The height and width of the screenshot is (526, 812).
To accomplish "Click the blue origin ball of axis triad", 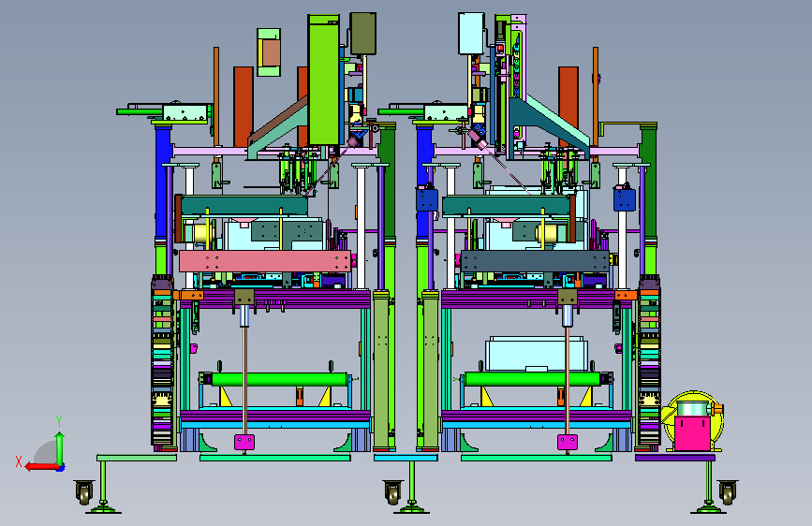I will 61,467.
